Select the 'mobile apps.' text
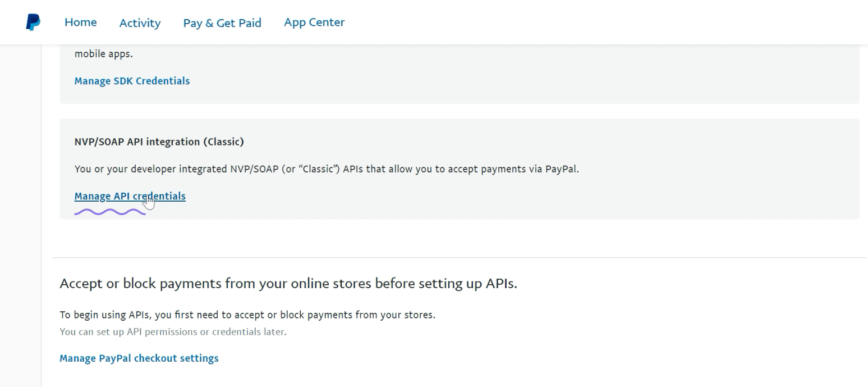 [104, 54]
